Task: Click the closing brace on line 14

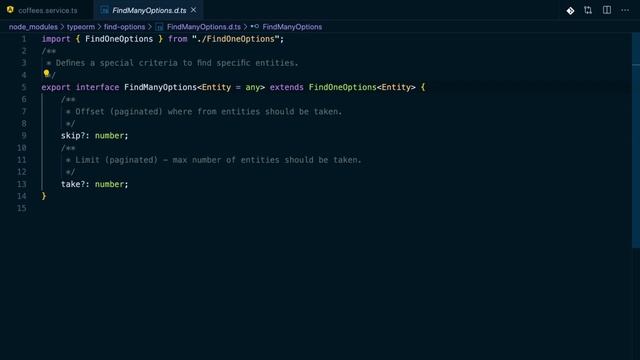Action: [44, 196]
